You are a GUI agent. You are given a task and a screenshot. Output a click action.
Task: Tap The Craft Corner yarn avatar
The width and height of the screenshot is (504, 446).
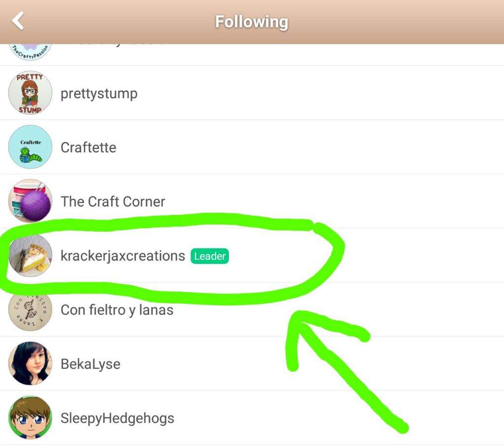click(x=30, y=201)
